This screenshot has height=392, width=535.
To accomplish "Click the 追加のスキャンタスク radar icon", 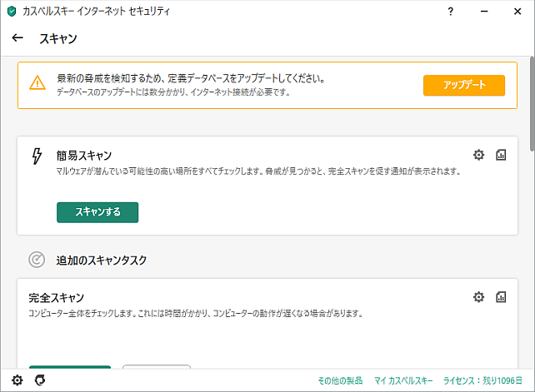I will (37, 260).
